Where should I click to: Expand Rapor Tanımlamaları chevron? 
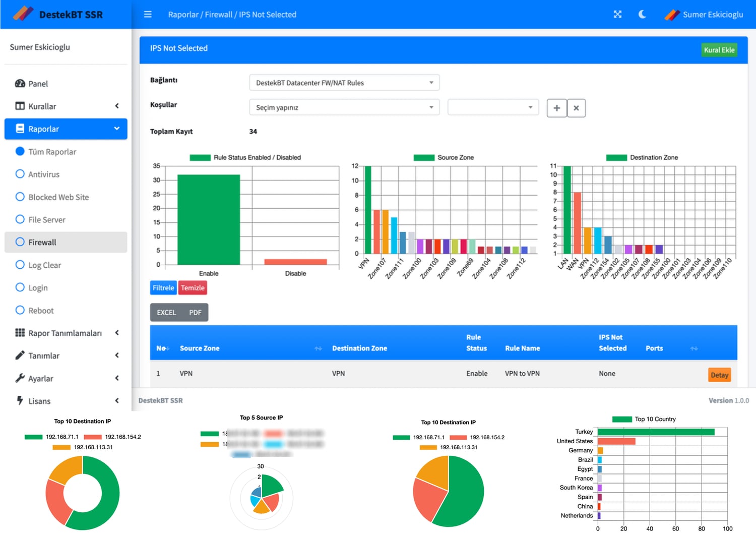click(x=117, y=333)
